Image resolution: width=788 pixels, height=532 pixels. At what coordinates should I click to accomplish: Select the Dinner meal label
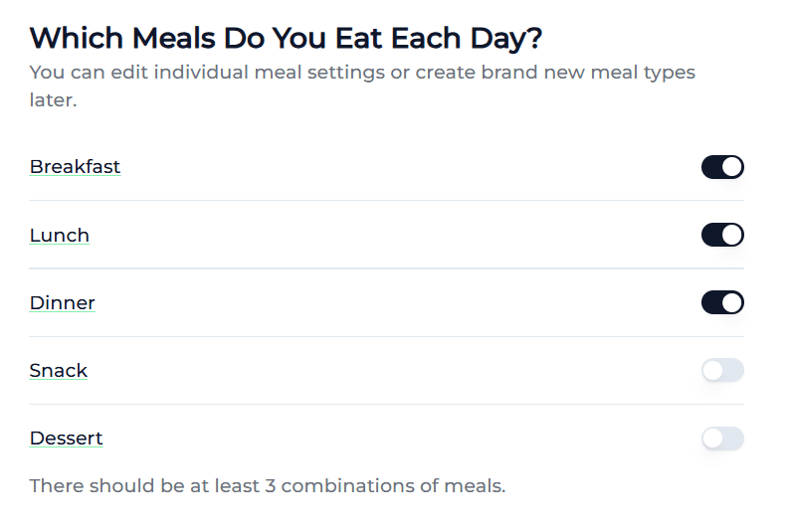(63, 303)
